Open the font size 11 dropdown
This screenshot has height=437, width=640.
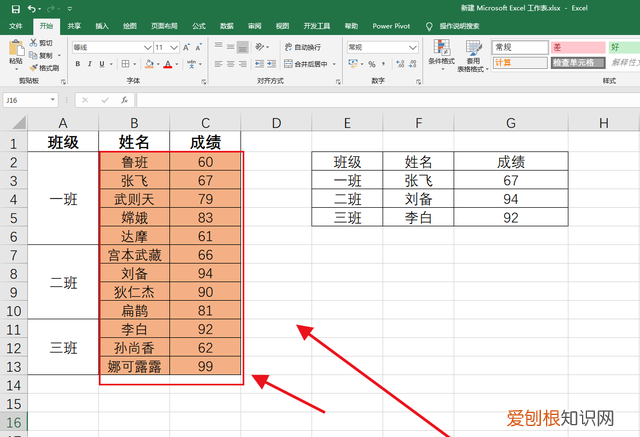174,48
